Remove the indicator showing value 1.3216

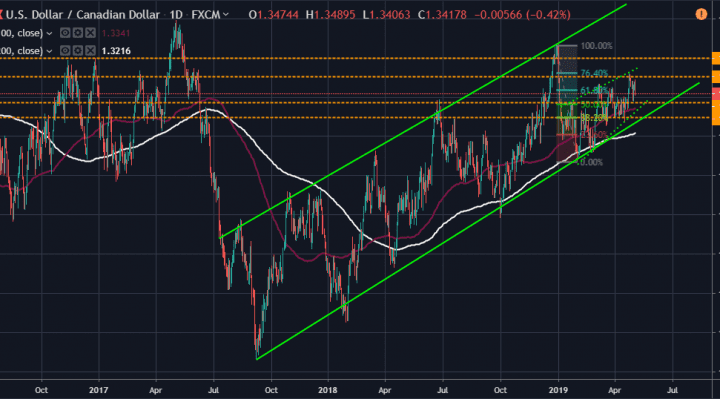(90, 51)
